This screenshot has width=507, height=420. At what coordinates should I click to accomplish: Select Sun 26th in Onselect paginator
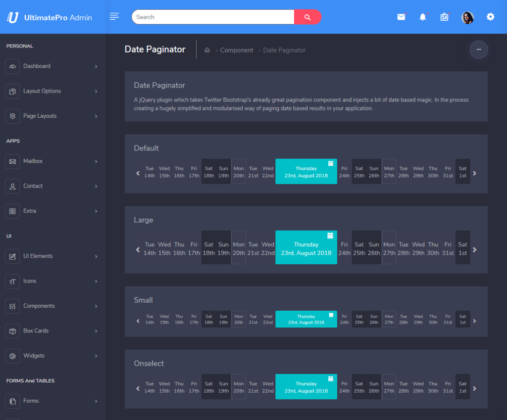pyautogui.click(x=374, y=387)
